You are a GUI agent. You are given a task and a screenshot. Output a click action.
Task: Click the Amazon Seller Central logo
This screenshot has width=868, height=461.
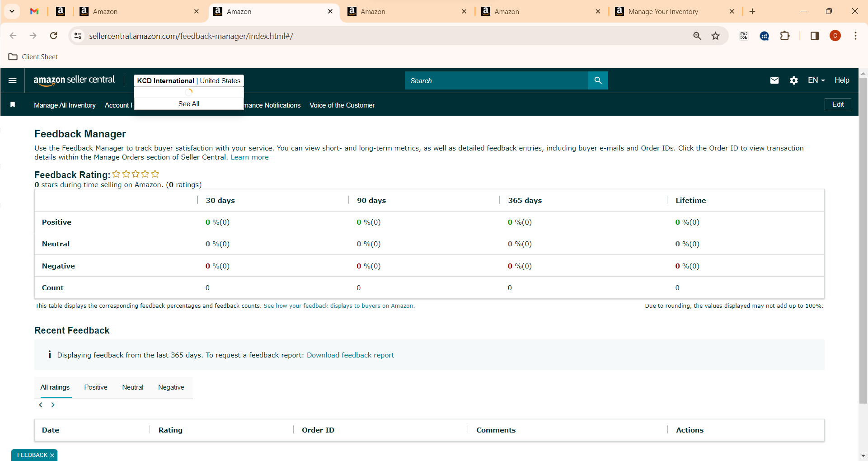pyautogui.click(x=74, y=80)
